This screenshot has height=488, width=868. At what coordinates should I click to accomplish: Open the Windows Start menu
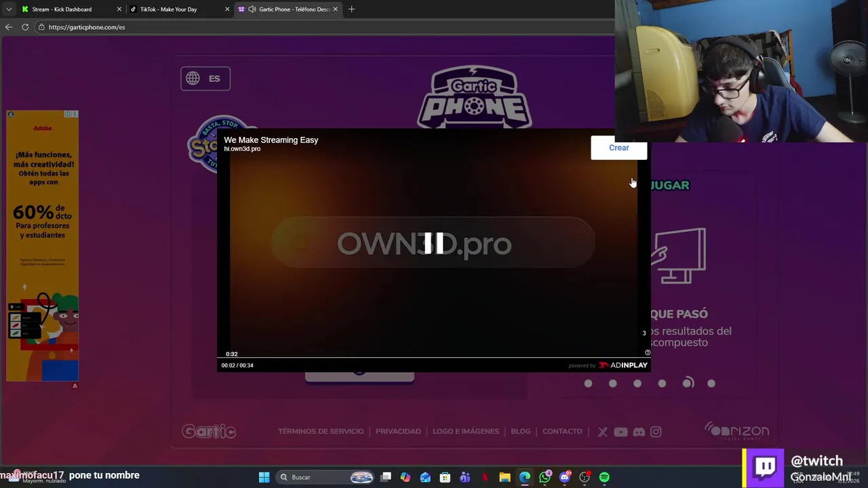tap(264, 477)
